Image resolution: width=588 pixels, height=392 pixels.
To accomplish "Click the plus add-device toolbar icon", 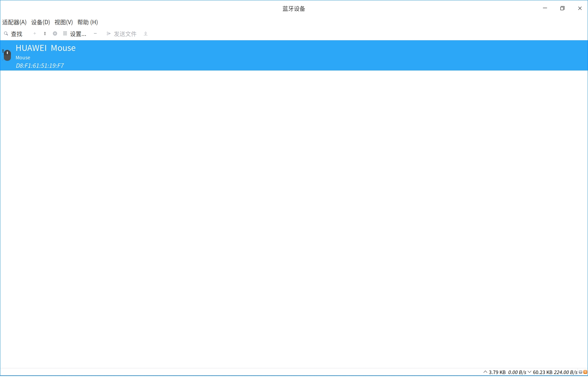I will click(35, 33).
